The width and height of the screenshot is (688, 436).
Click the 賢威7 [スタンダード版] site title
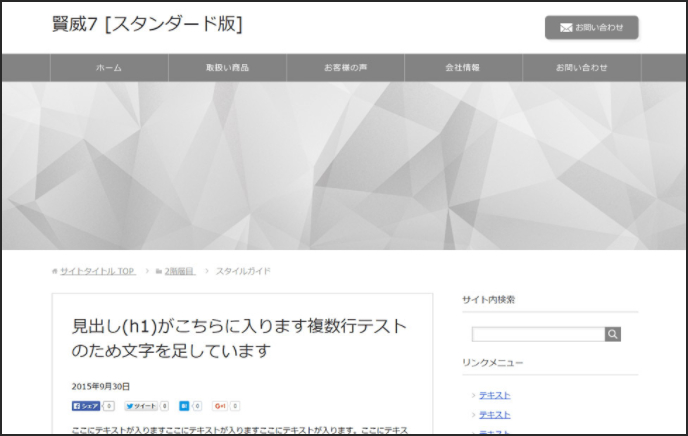point(147,24)
